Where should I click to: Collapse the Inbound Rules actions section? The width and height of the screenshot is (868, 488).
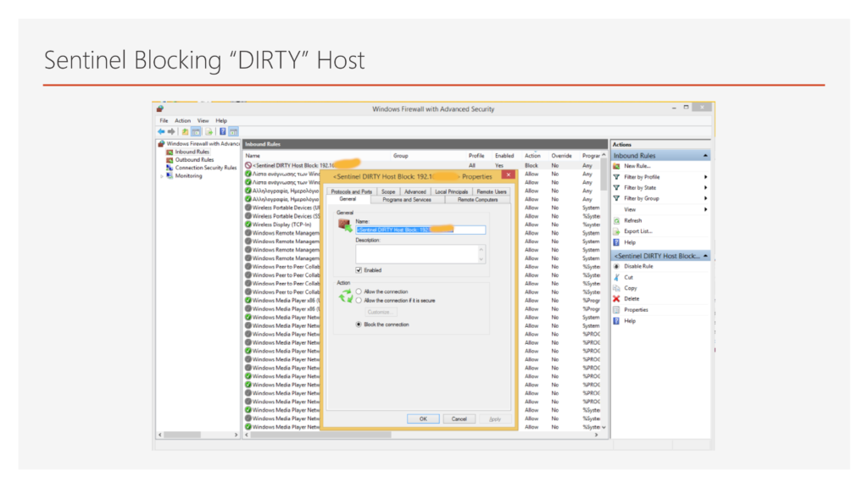tap(705, 156)
